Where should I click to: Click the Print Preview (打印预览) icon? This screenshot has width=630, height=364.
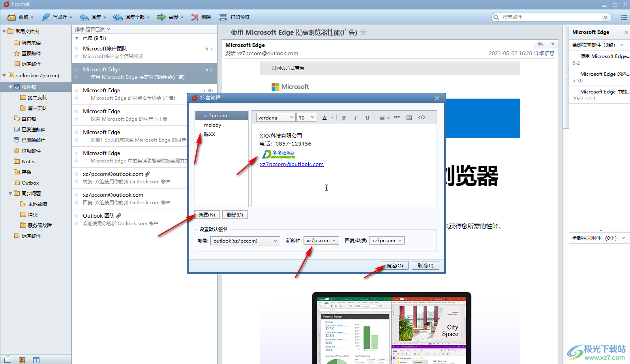point(223,17)
